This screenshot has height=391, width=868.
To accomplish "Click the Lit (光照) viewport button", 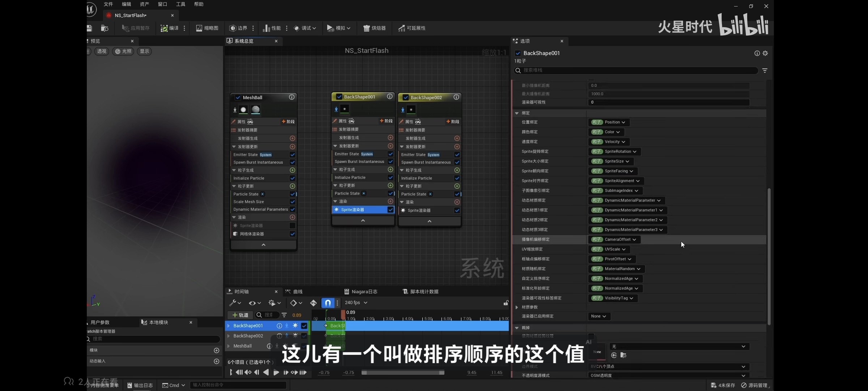I will tap(123, 51).
